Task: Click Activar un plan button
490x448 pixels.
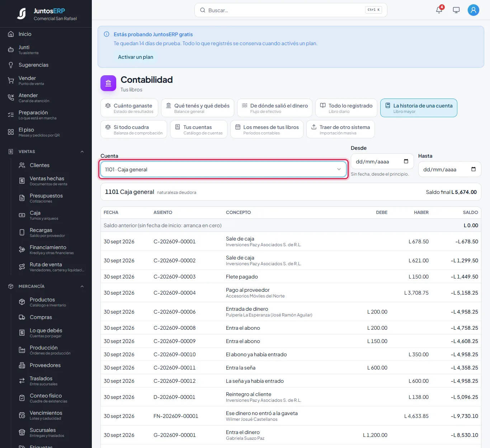Action: click(136, 57)
